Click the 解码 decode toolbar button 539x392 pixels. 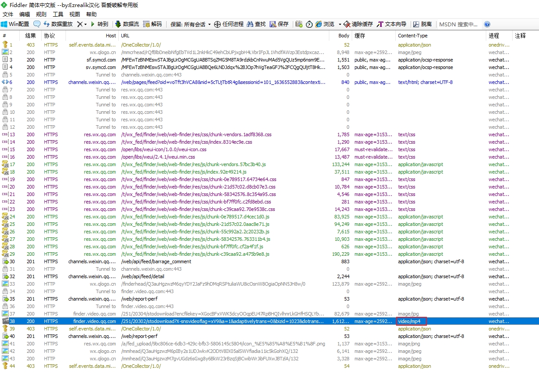(x=153, y=24)
